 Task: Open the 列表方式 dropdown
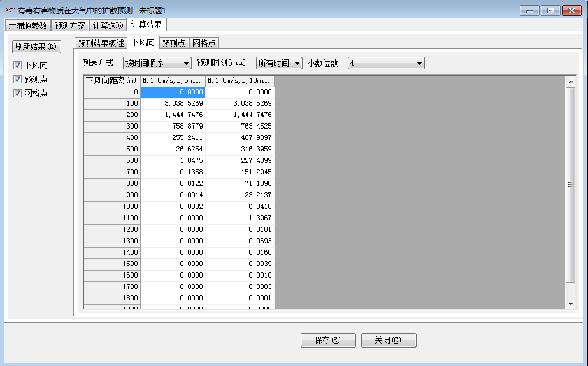(x=157, y=63)
